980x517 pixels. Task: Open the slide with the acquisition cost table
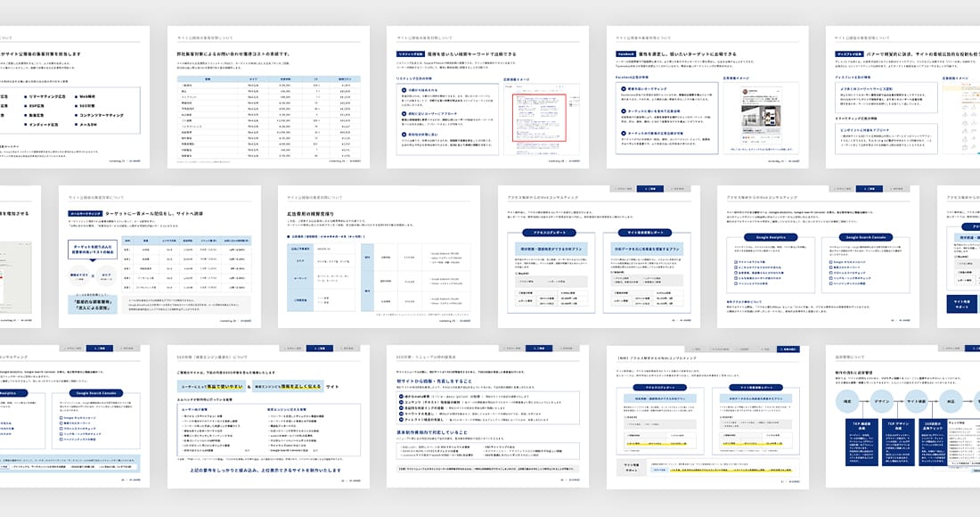[268, 97]
